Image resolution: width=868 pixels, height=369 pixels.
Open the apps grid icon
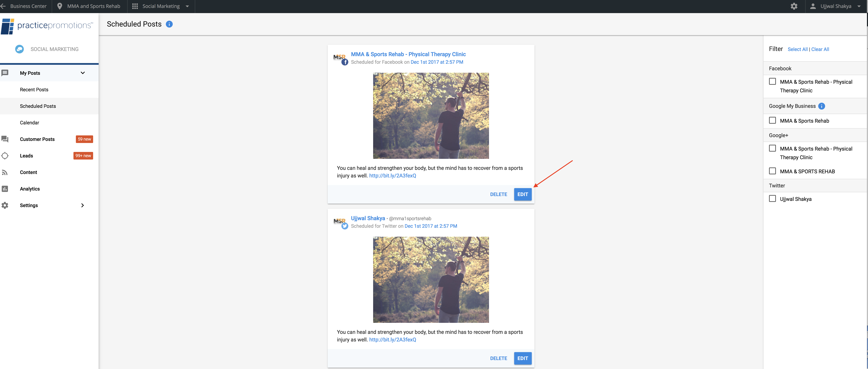(135, 6)
